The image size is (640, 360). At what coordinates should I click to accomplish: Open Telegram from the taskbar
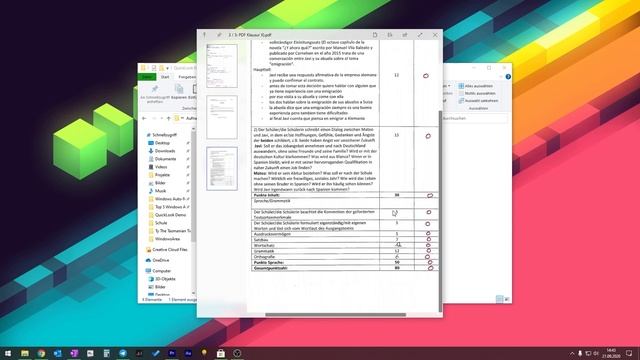[x=123, y=353]
